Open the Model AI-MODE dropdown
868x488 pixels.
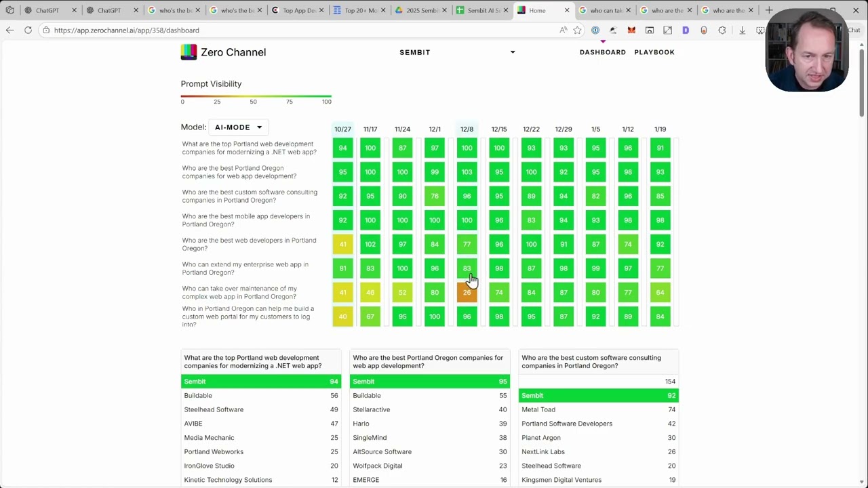tap(238, 127)
